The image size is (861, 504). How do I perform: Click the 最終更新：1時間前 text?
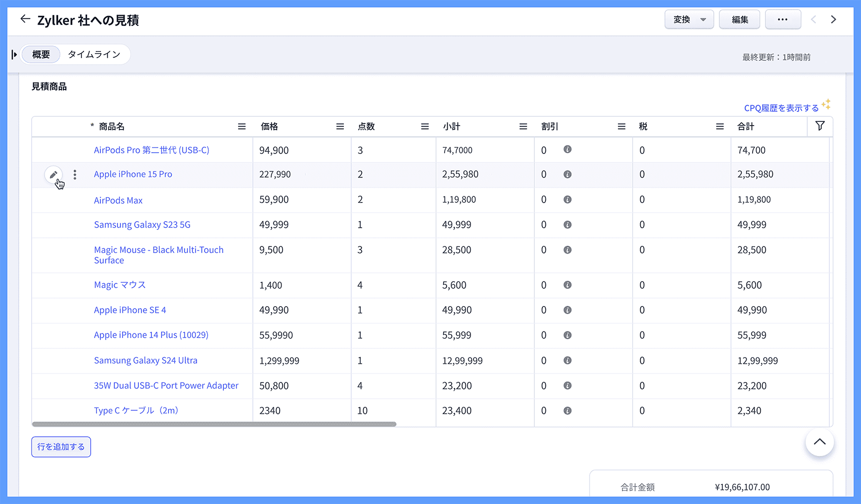(x=776, y=57)
